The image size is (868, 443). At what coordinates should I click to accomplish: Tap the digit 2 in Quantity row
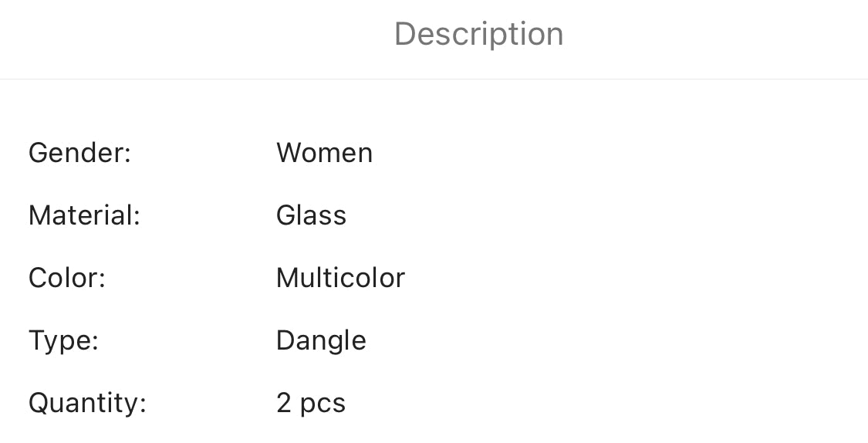click(283, 403)
